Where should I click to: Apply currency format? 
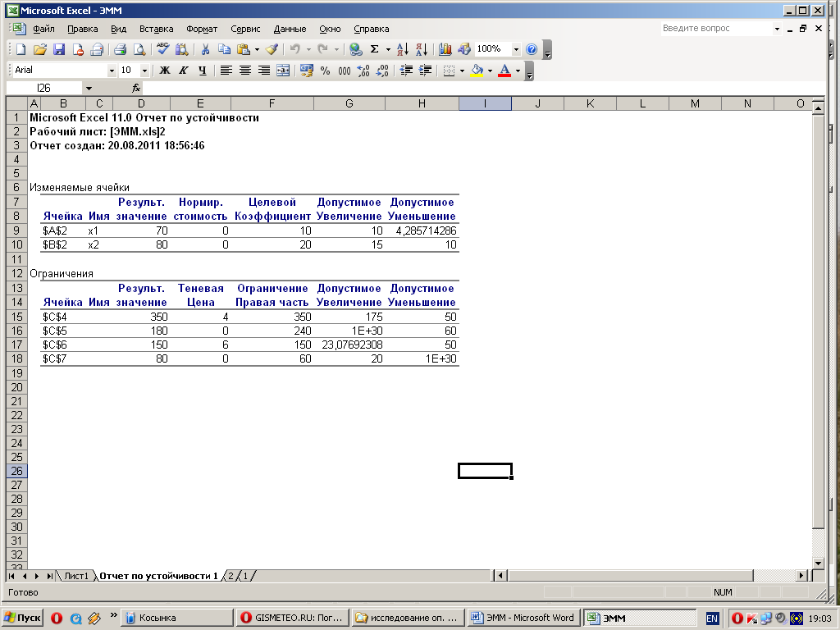click(x=307, y=71)
